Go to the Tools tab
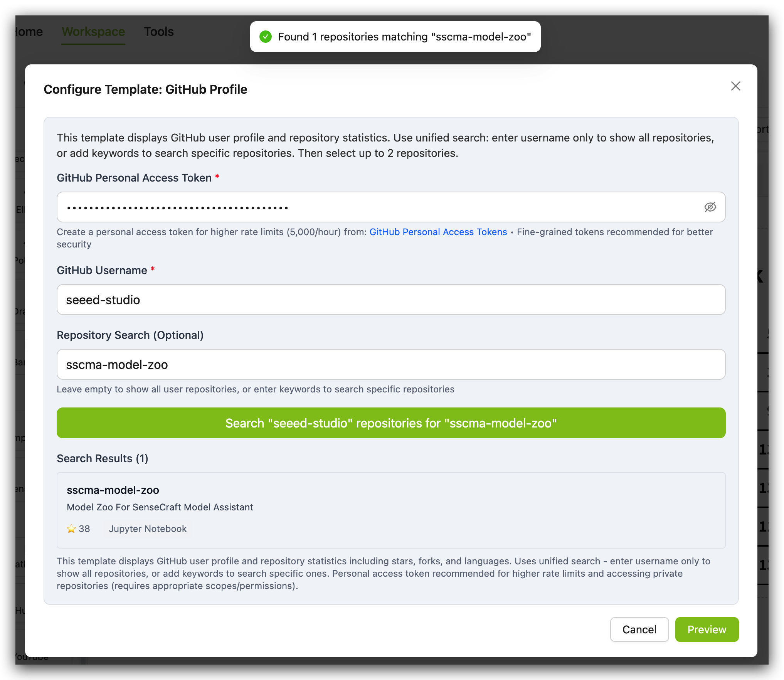 159,32
